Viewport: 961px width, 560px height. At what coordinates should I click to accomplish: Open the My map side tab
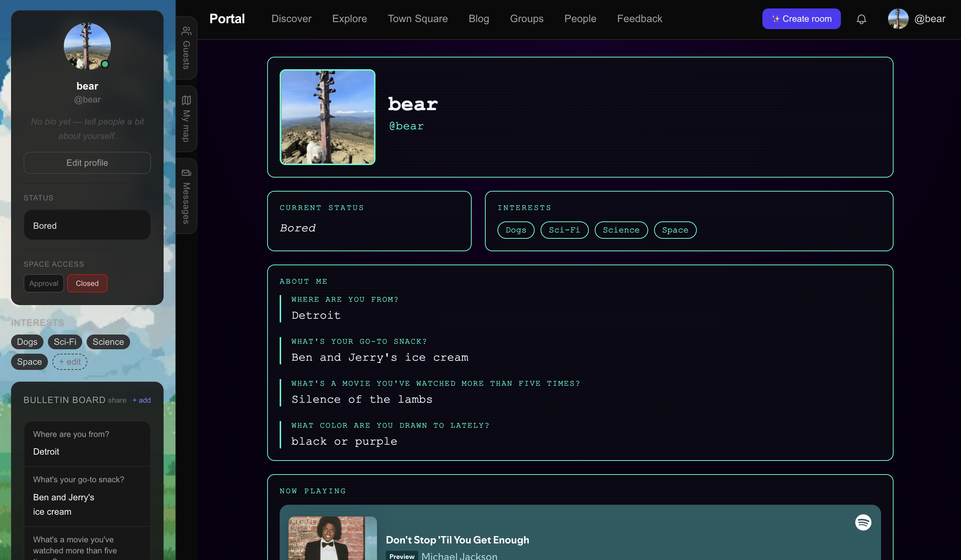[186, 119]
